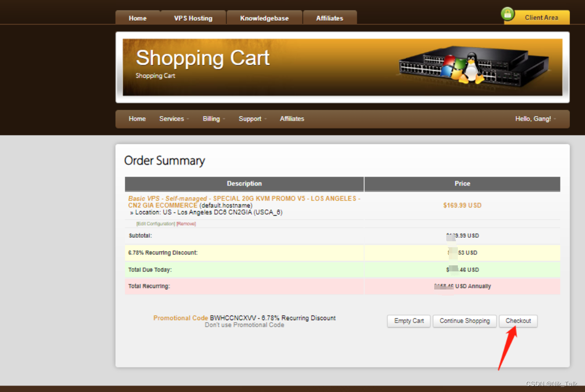
Task: Open the top Affiliates tab
Action: click(329, 18)
